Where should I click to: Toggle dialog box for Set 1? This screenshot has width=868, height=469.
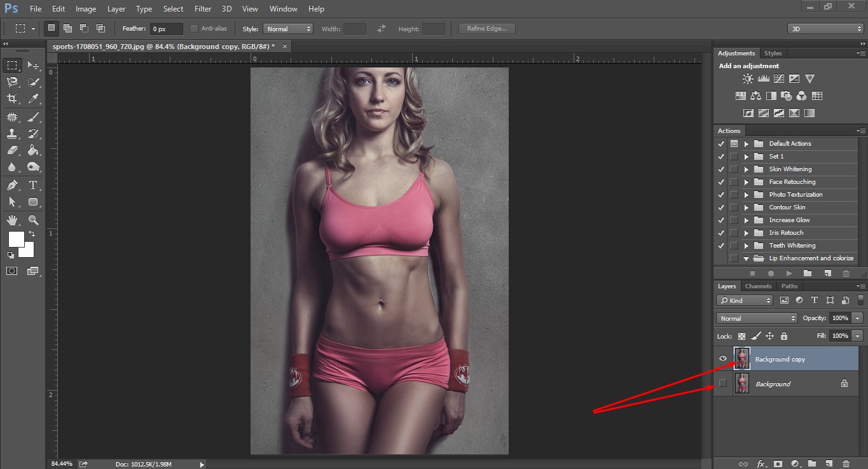734,157
